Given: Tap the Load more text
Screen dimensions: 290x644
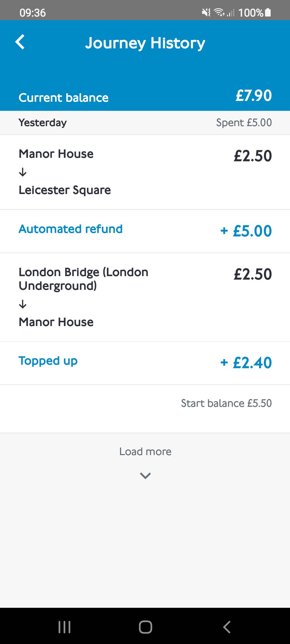Looking at the screenshot, I should click(x=145, y=452).
